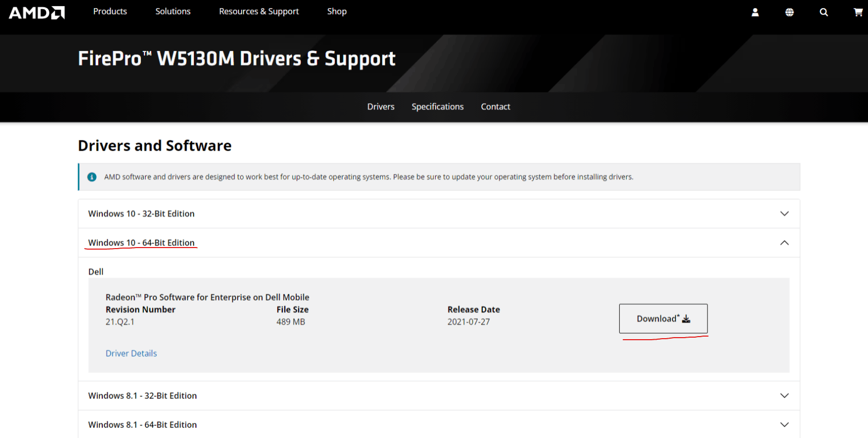Click the release date 2021-07-27
The height and width of the screenshot is (438, 868).
point(468,322)
